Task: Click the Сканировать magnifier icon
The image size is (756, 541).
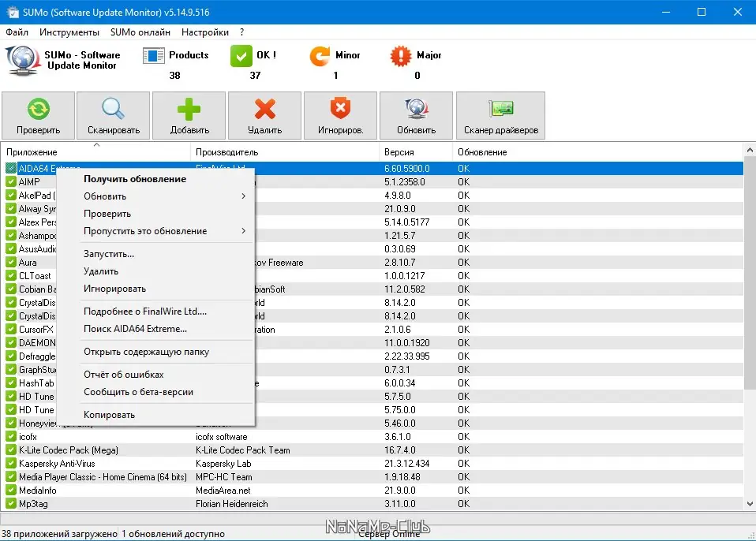Action: tap(114, 109)
